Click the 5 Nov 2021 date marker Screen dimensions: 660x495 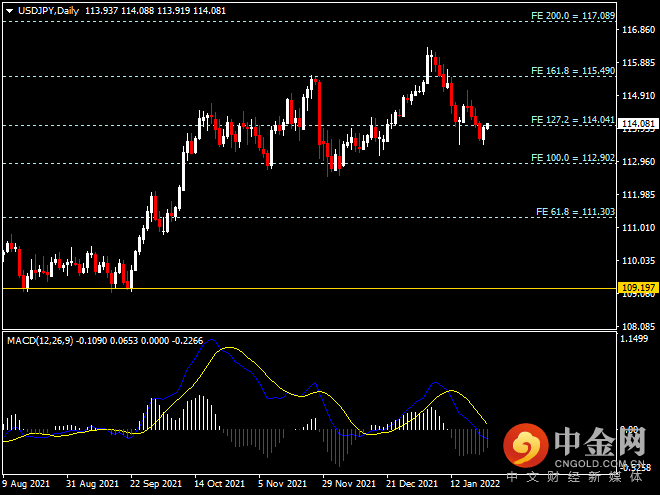[282, 484]
